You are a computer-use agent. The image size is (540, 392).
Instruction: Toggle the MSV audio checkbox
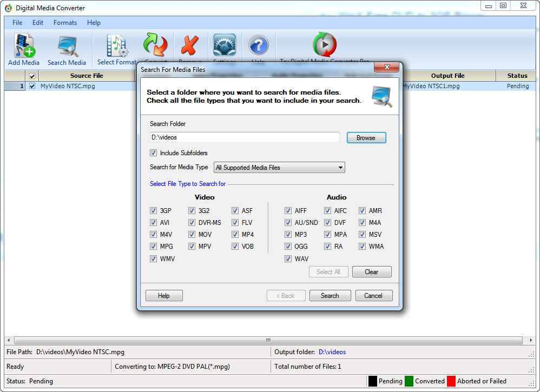pos(362,234)
